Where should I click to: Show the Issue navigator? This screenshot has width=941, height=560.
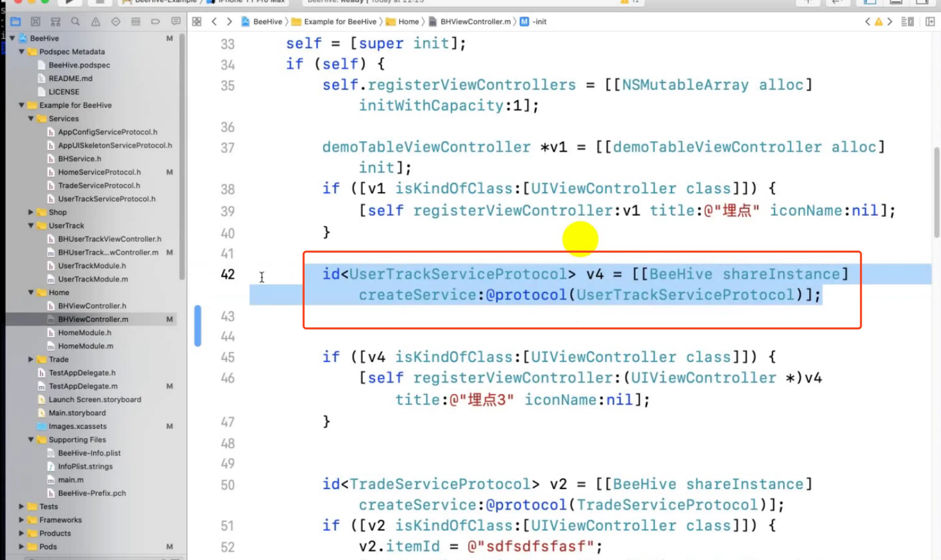point(96,21)
